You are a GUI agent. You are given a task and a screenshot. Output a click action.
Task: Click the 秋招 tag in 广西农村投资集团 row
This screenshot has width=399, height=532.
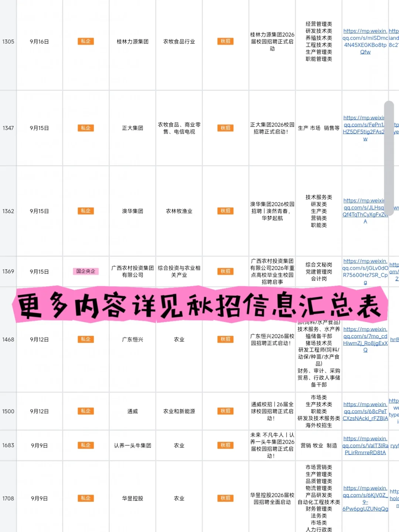click(225, 271)
